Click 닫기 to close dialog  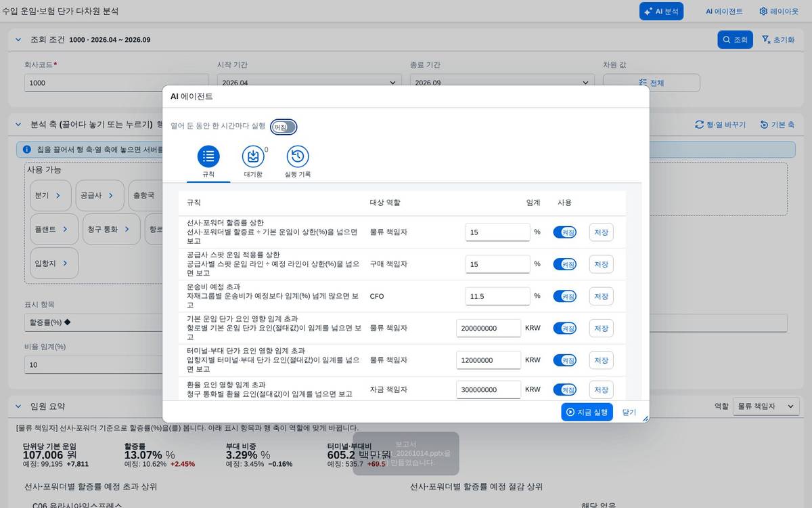(x=629, y=412)
